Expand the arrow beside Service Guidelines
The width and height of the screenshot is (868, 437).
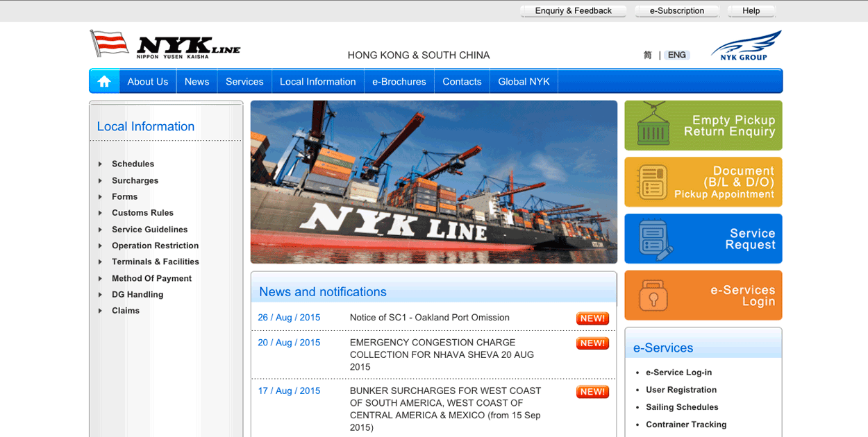pyautogui.click(x=100, y=230)
